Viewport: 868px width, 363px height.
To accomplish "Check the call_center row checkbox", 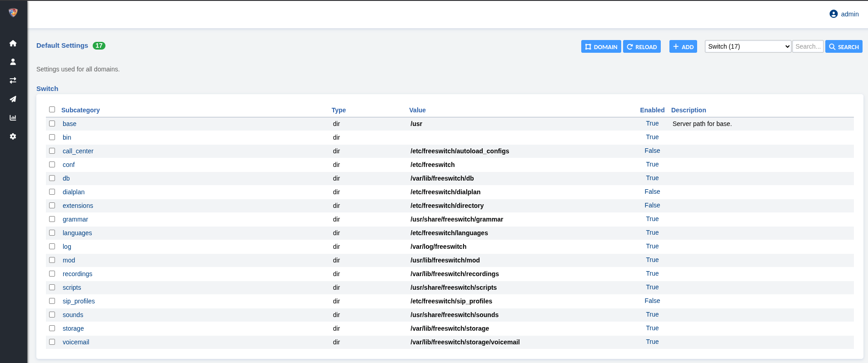I will (x=52, y=151).
